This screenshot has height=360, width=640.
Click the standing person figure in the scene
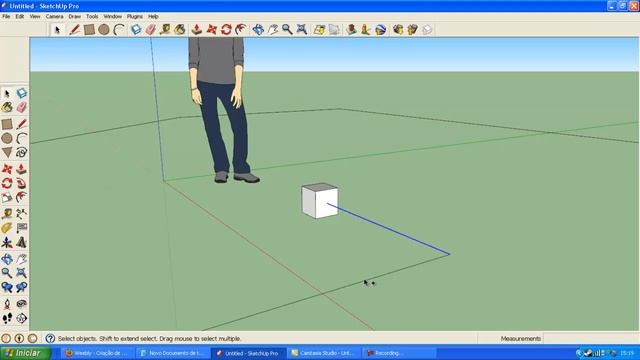(222, 110)
